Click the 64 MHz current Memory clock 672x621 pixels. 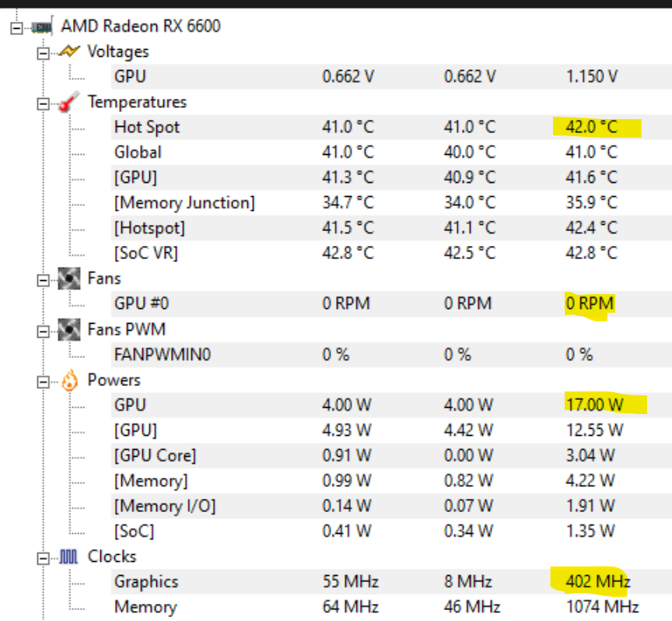pyautogui.click(x=351, y=607)
